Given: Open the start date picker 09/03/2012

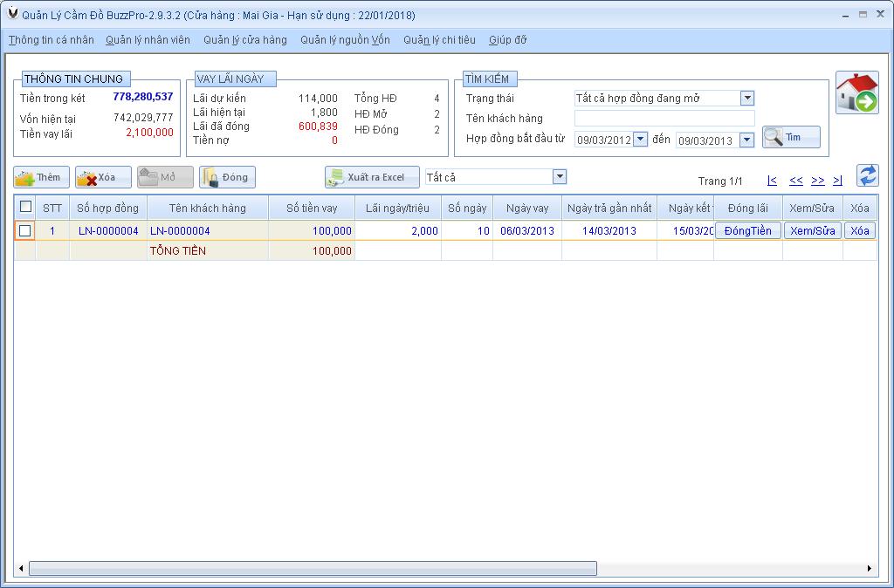Looking at the screenshot, I should pos(640,139).
